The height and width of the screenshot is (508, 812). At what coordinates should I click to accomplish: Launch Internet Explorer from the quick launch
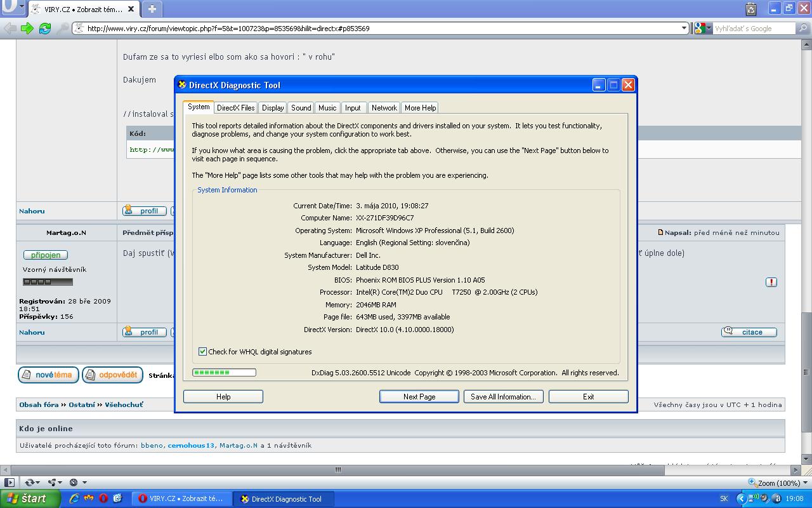[x=74, y=498]
